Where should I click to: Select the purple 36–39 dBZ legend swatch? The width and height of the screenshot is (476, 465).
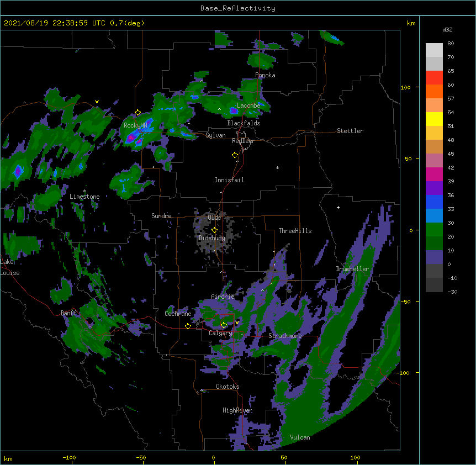tap(434, 188)
